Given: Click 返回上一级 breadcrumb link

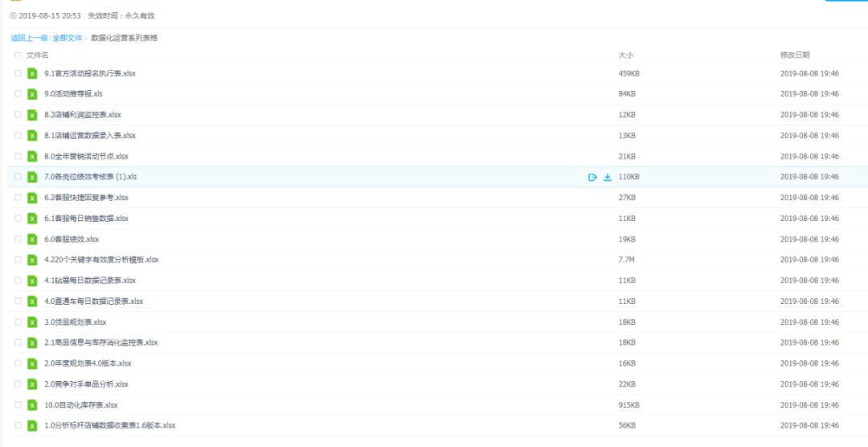Looking at the screenshot, I should (30, 38).
